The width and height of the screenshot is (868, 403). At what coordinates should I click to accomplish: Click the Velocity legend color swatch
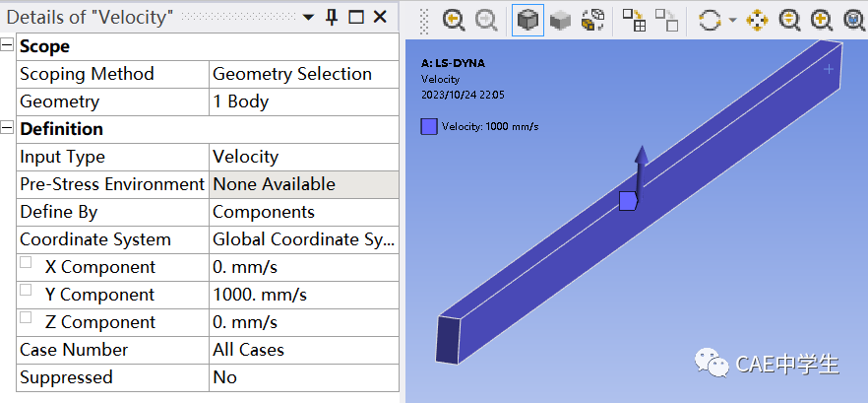coord(429,126)
